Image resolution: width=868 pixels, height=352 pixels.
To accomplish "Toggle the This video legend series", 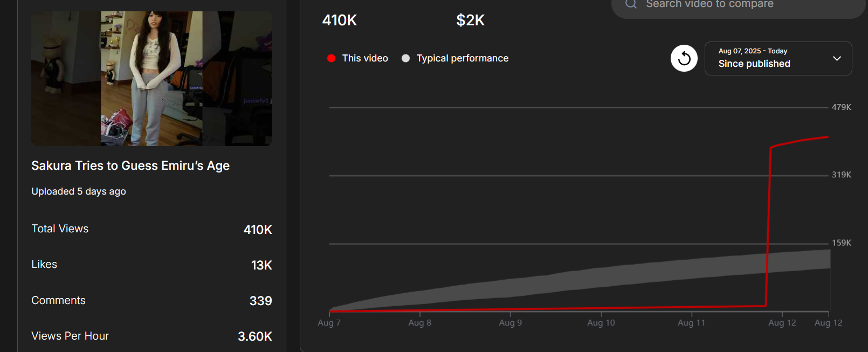I will 357,58.
